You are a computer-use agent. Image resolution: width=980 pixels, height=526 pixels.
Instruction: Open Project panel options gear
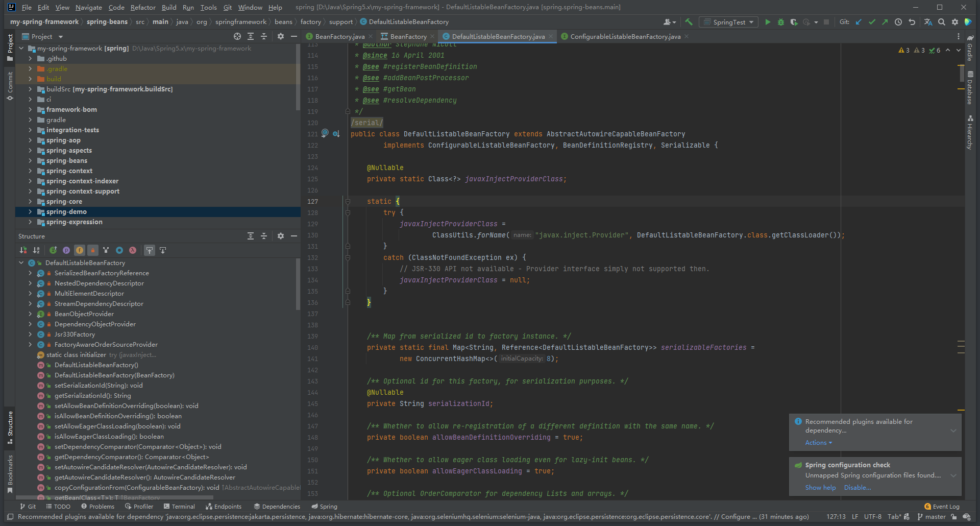tap(280, 36)
